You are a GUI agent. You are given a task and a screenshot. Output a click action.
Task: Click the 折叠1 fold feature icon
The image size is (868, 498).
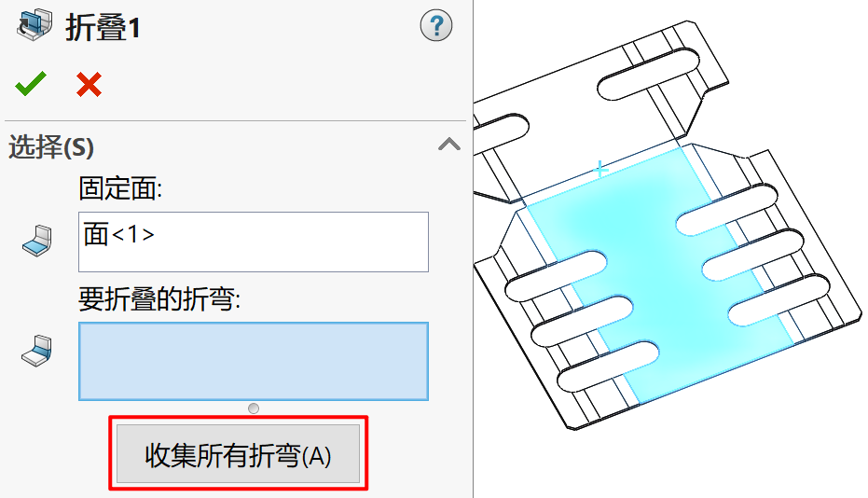point(34,25)
